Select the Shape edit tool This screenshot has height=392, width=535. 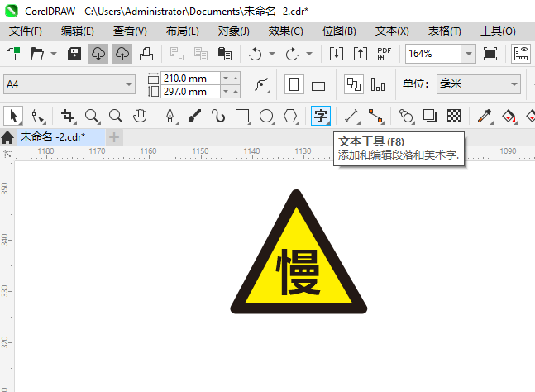(x=38, y=116)
